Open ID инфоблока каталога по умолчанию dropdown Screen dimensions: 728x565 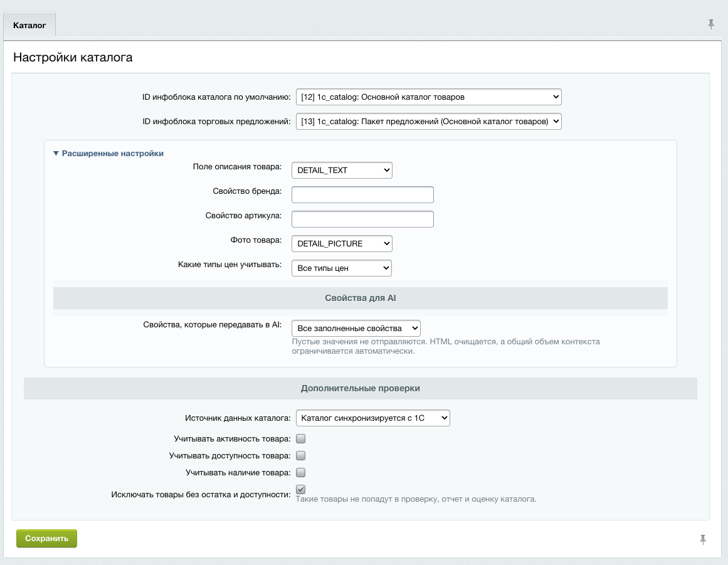(x=428, y=97)
